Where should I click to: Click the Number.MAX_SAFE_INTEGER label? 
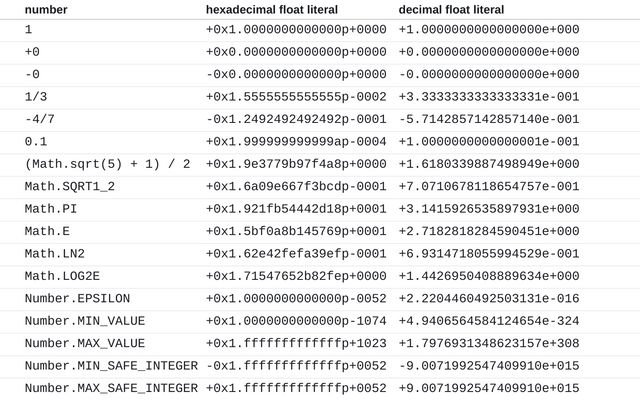(x=111, y=389)
